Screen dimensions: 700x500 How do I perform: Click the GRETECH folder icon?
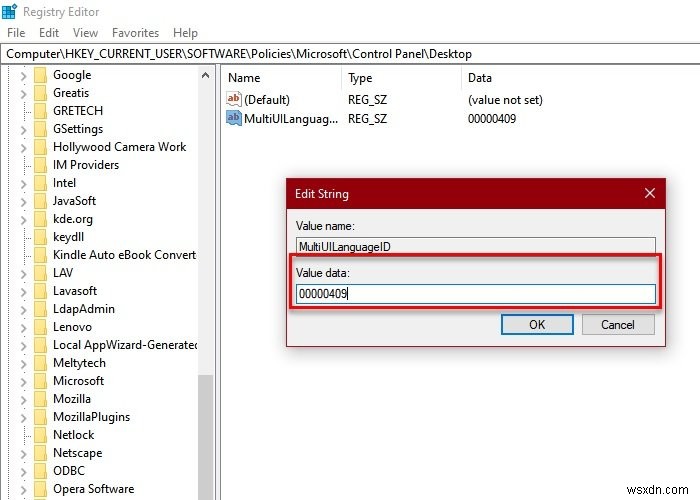click(40, 111)
